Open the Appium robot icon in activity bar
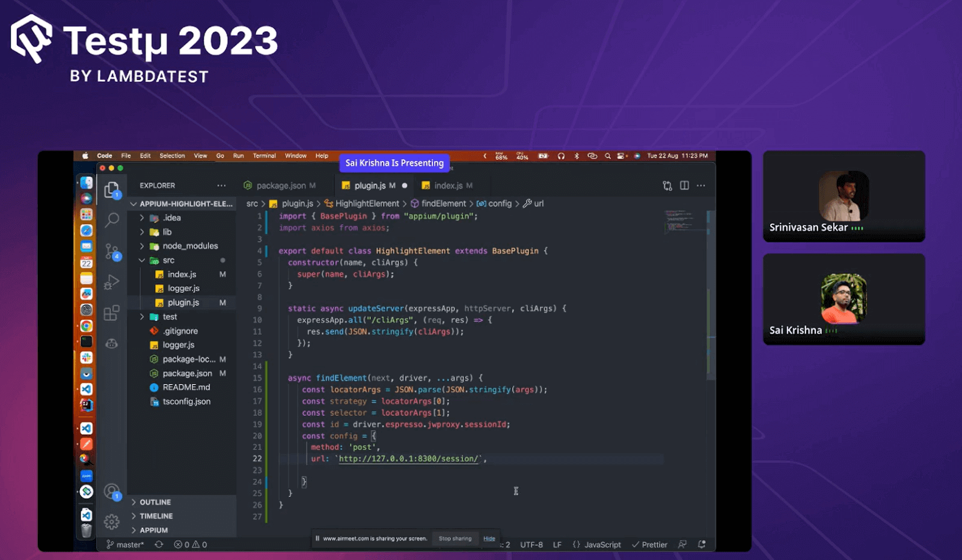This screenshot has width=962, height=560. [x=112, y=344]
